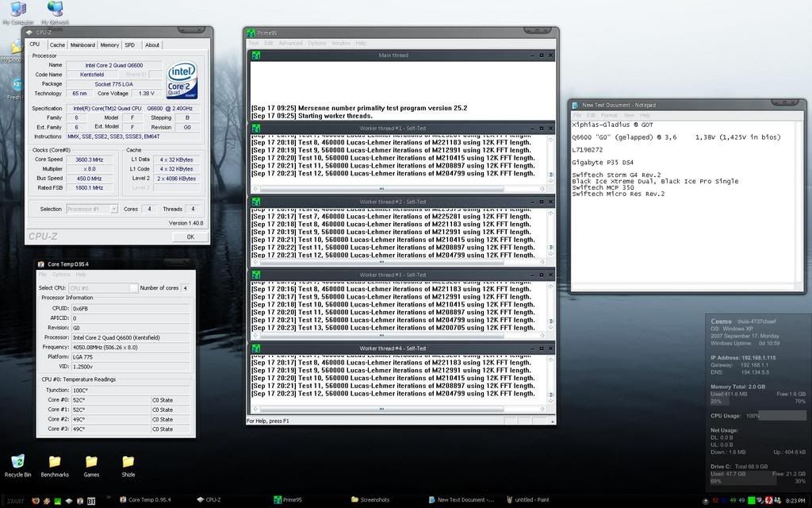This screenshot has width=812, height=508.
Task: Click the Worker thread #1 window icon
Action: 256,128
